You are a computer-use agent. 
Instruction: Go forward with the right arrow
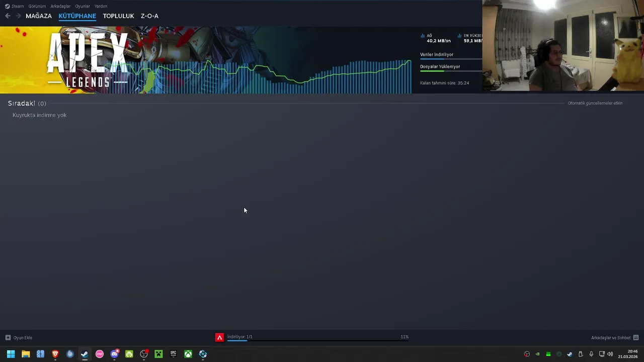(18, 16)
